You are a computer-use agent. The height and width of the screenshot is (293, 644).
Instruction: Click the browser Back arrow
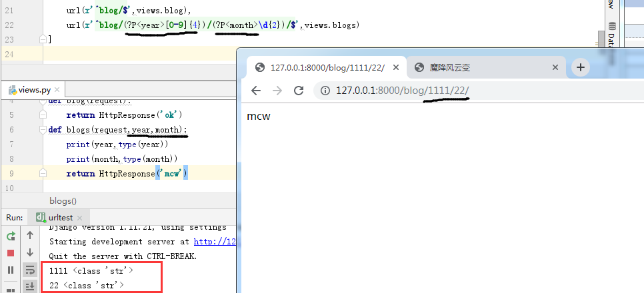(256, 91)
